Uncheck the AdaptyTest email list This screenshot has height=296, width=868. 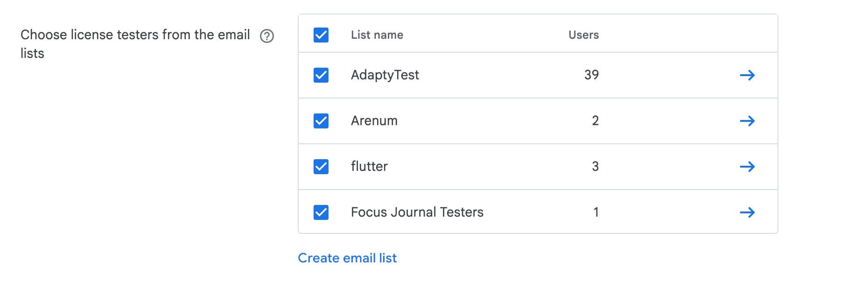321,75
